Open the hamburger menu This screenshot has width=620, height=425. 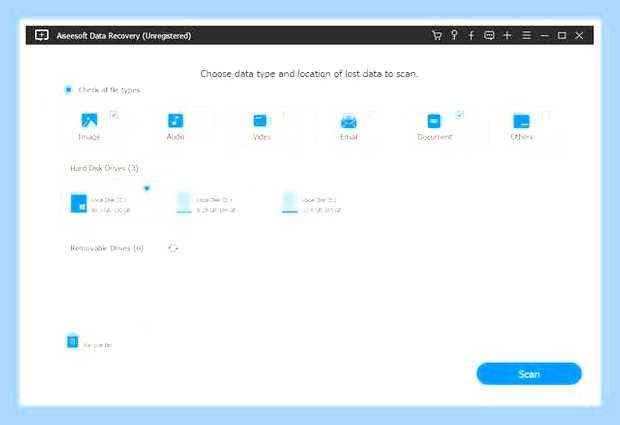[x=526, y=36]
